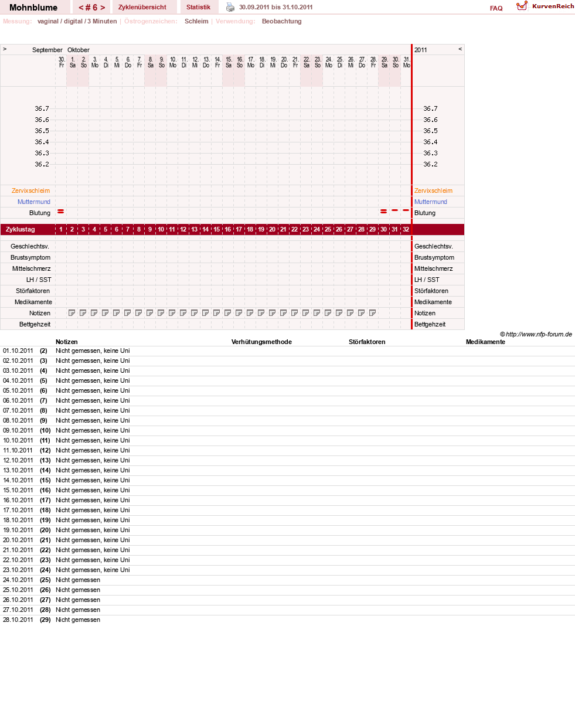Open the note icon for cycle day 12

(x=183, y=313)
